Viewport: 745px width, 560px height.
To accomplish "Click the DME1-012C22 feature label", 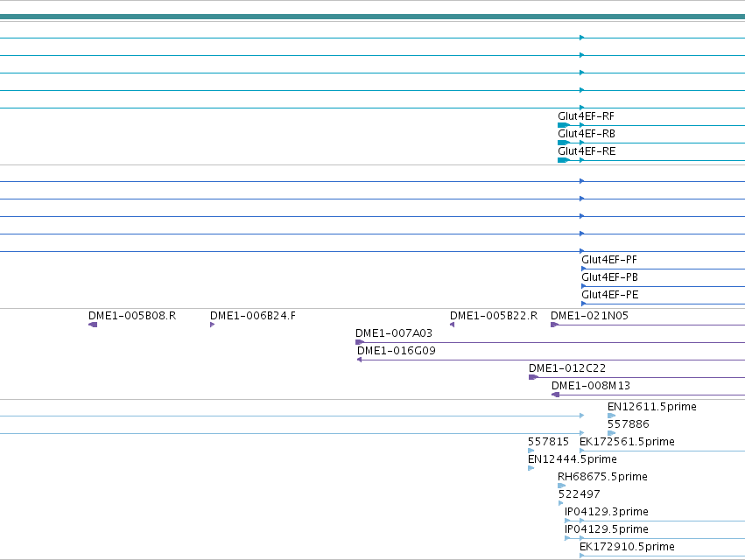I will tap(567, 368).
